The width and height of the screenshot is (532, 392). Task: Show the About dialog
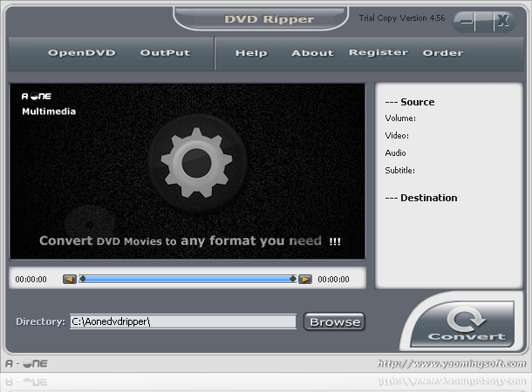312,53
